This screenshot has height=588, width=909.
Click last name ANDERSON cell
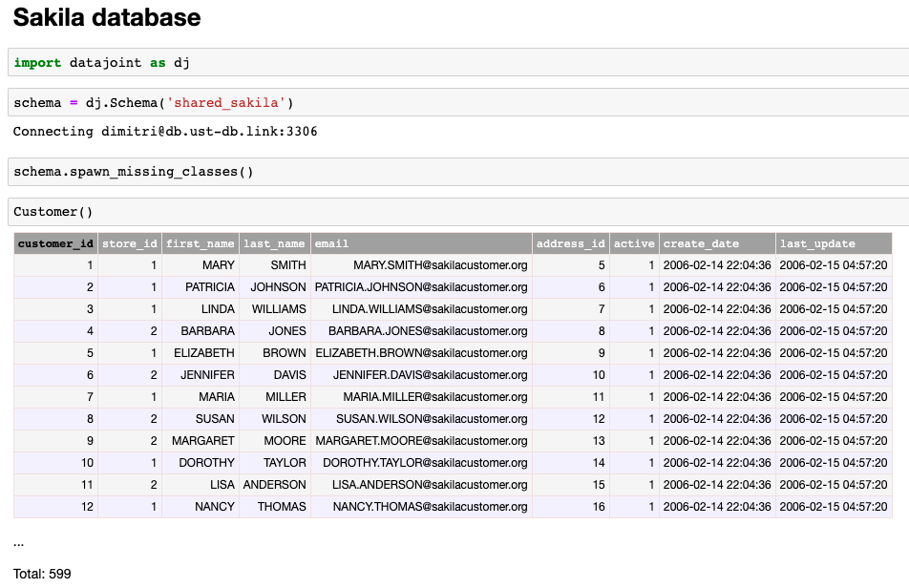pos(274,485)
